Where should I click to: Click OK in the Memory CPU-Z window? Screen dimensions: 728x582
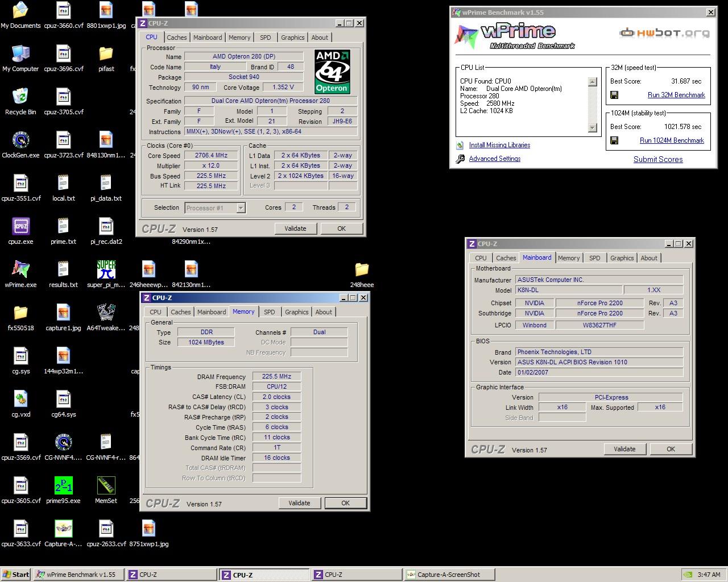pos(345,503)
